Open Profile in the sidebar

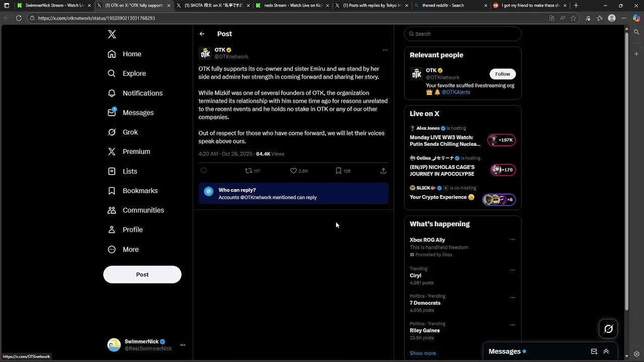pyautogui.click(x=126, y=230)
